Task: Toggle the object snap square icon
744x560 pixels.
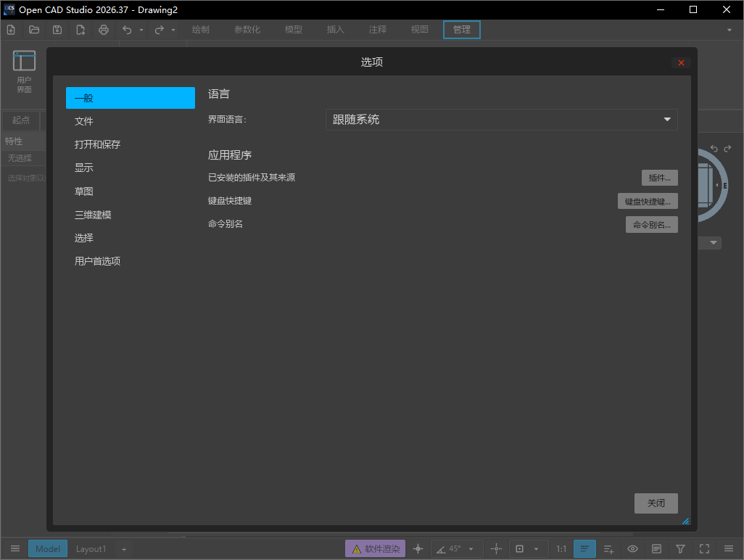Action: click(x=519, y=548)
